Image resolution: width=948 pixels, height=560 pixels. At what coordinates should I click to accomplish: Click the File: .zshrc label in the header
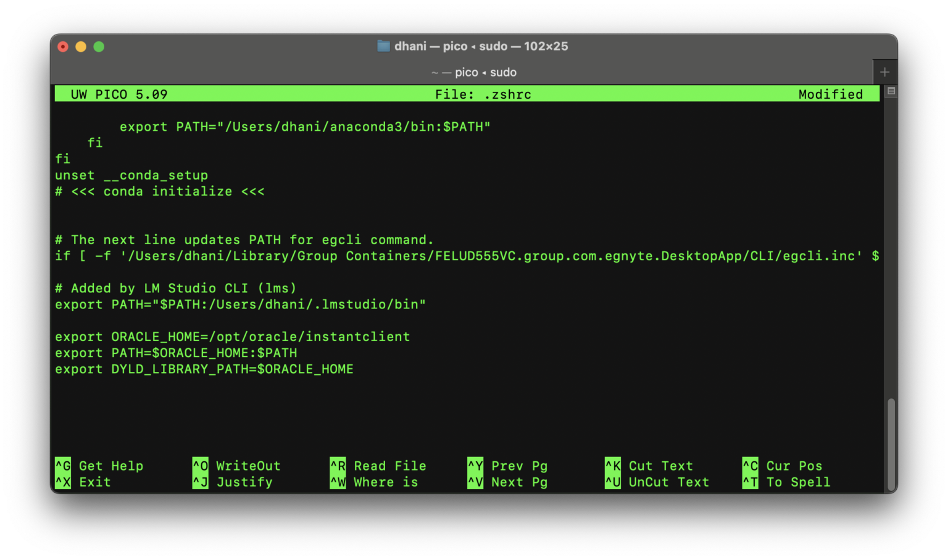pos(484,94)
